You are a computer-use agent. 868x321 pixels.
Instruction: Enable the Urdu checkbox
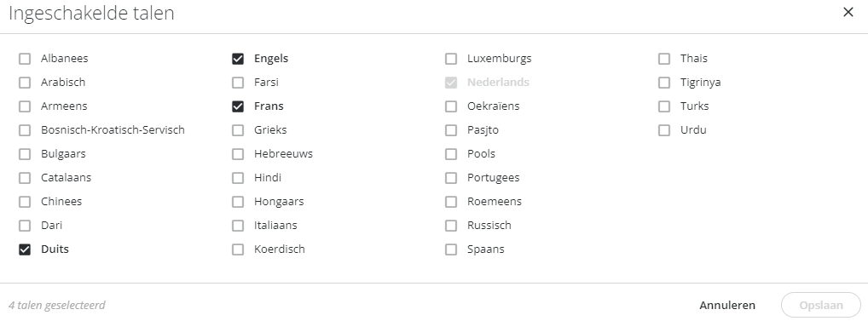click(664, 129)
